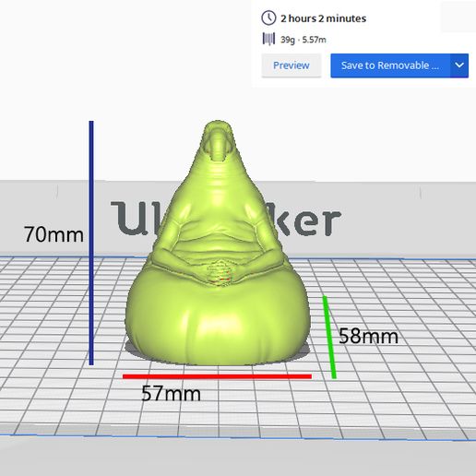
Task: Click the Preview button
Action: click(x=291, y=65)
